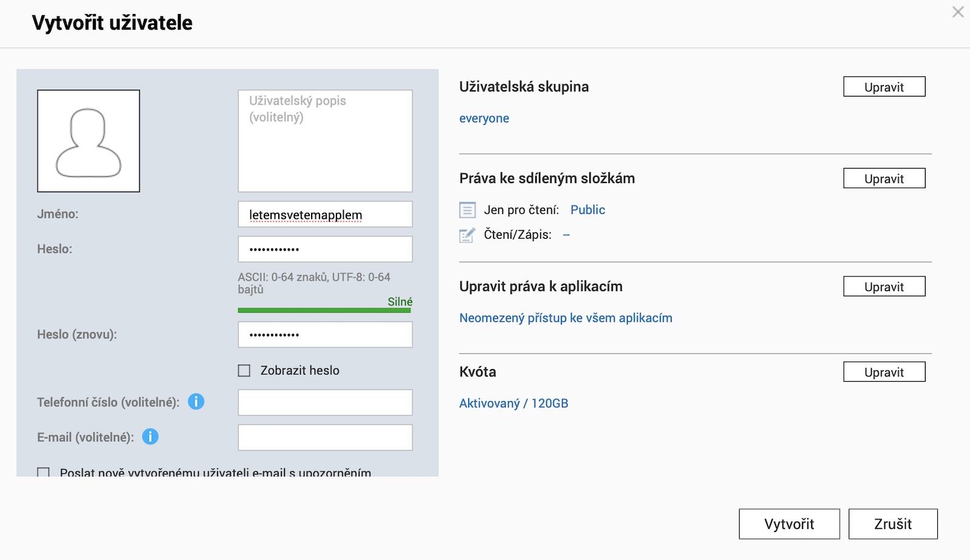
Task: Check the send notification e-mail checkbox
Action: 44,472
